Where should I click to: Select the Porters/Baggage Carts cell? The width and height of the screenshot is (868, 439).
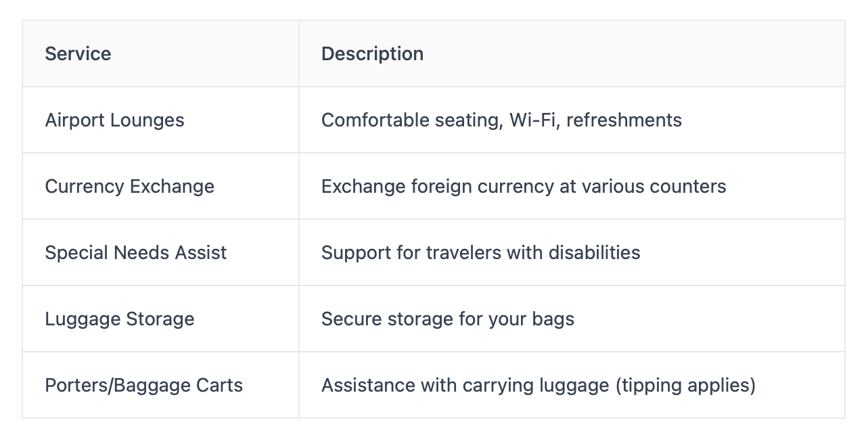pyautogui.click(x=143, y=386)
